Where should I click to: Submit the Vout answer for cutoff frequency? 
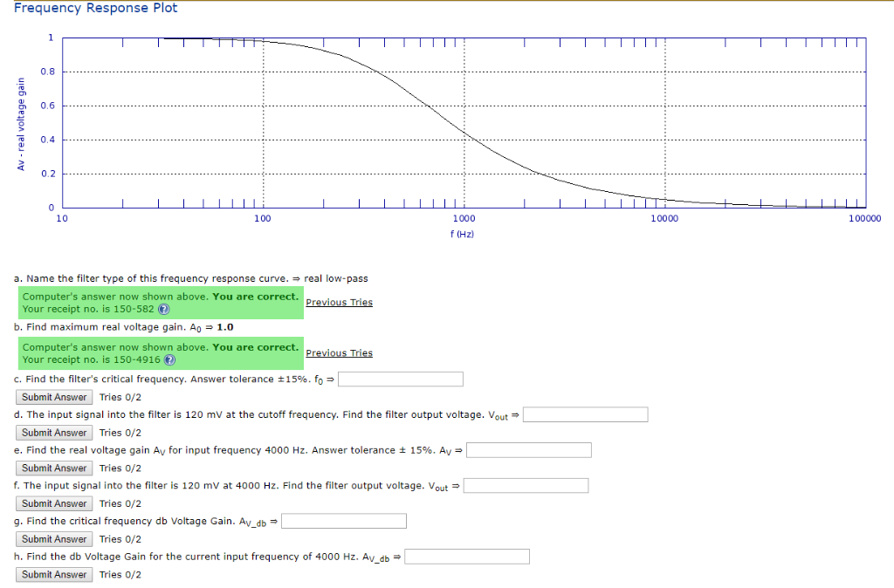click(x=53, y=433)
